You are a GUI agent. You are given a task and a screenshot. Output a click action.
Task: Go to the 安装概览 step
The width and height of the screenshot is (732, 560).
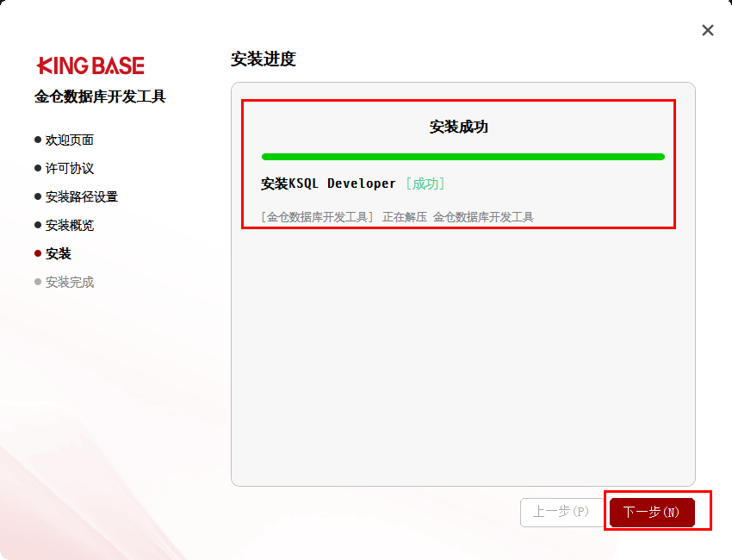(70, 225)
